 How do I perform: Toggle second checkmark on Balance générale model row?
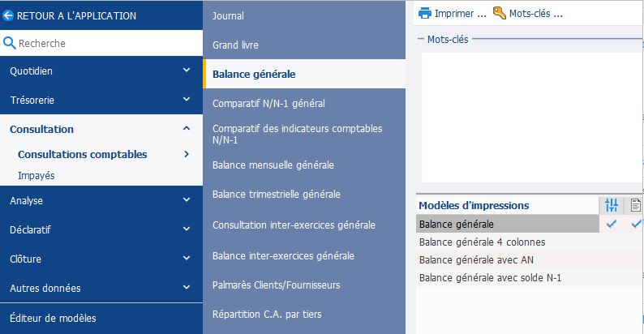[636, 224]
